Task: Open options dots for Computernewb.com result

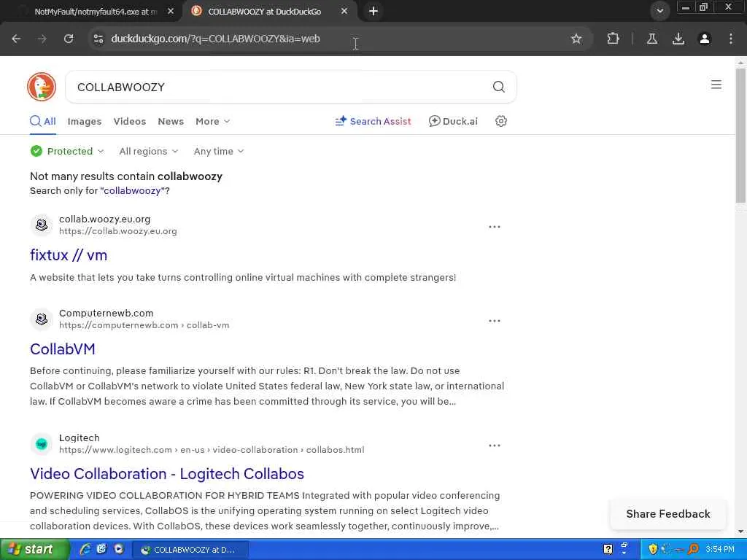Action: click(x=495, y=321)
